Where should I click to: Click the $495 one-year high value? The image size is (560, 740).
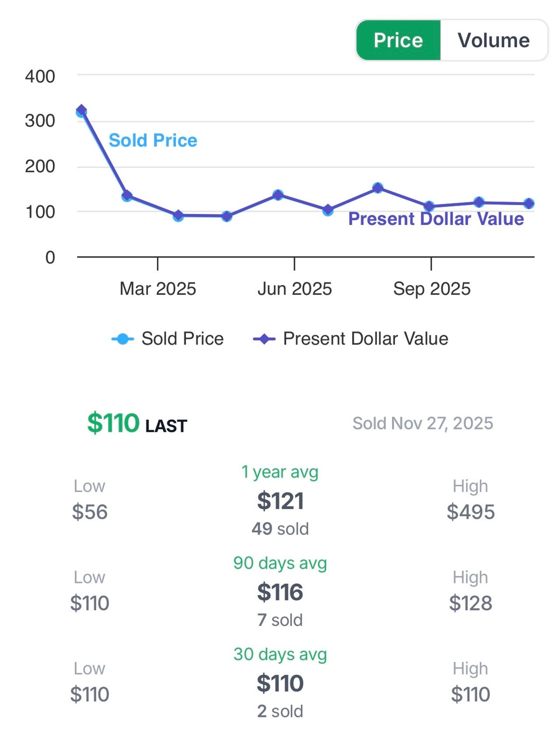[471, 512]
